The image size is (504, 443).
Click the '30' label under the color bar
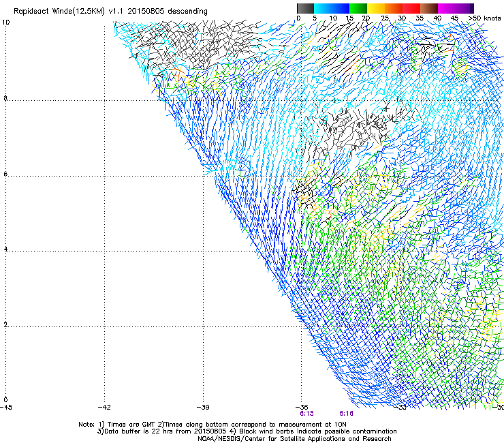tap(402, 18)
